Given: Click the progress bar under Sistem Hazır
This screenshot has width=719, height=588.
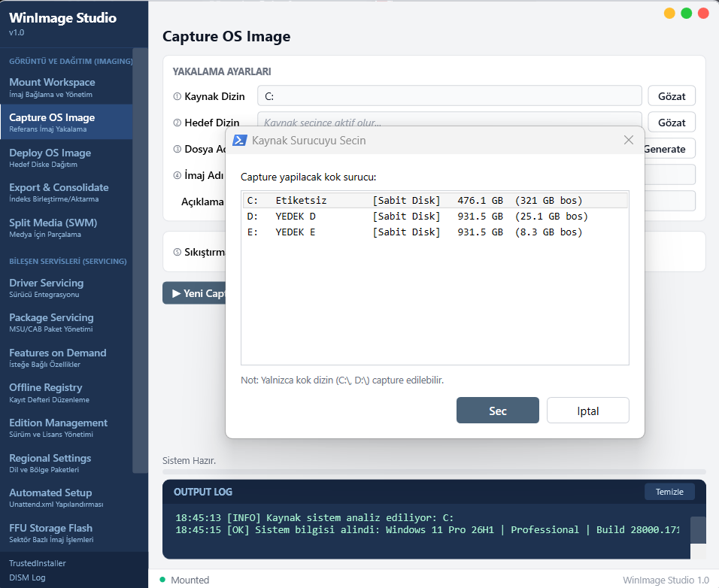Looking at the screenshot, I should [434, 471].
